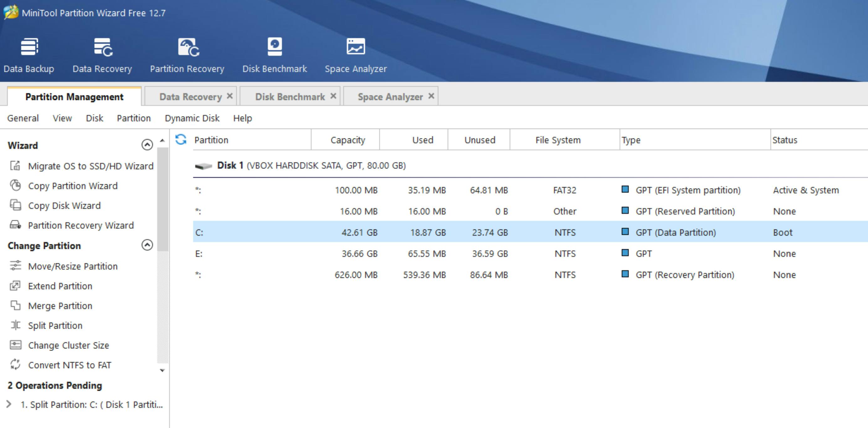Click Convert NTFS to FAT
The image size is (868, 428).
point(70,365)
